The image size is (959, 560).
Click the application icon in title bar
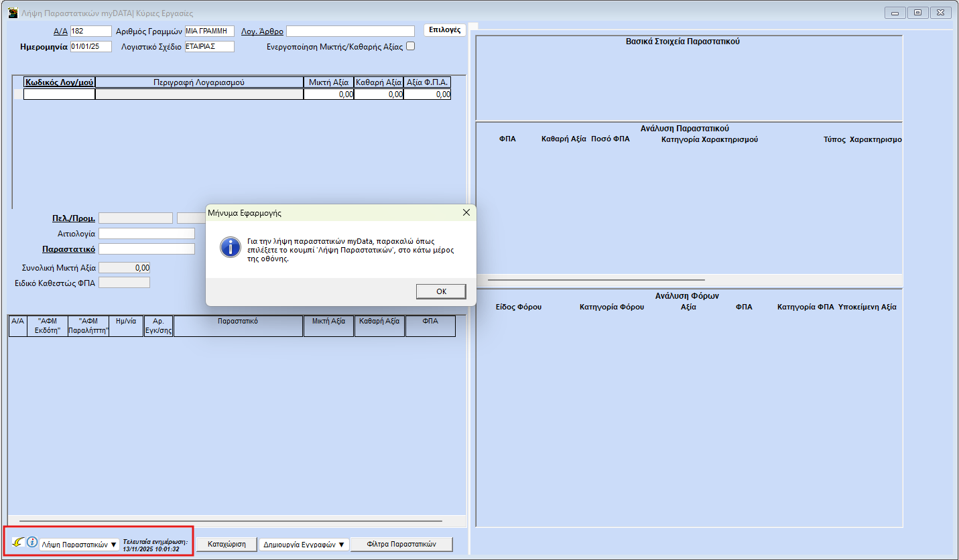point(12,13)
